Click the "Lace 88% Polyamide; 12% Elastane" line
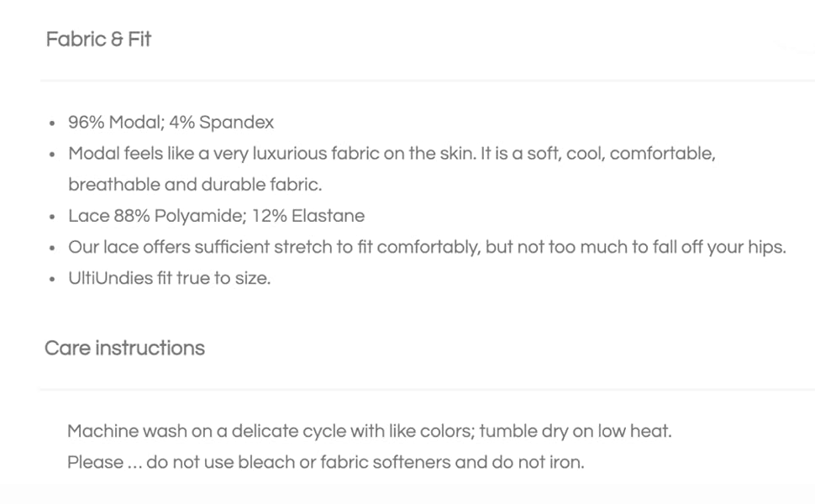 pyautogui.click(x=216, y=216)
